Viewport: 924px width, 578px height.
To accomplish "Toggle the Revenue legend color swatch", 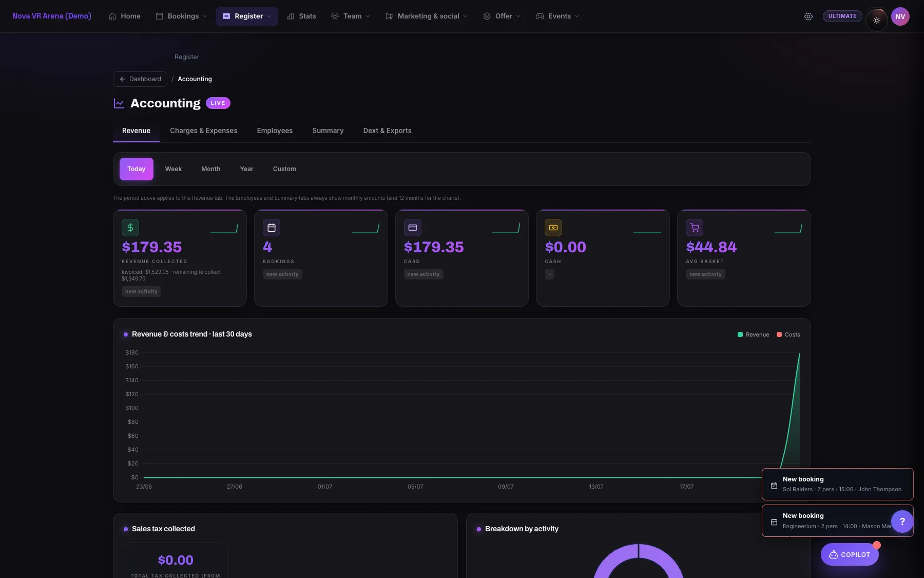I will pyautogui.click(x=740, y=335).
